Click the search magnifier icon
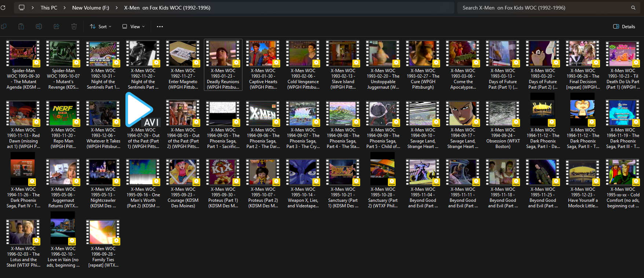644x278 pixels. pyautogui.click(x=633, y=8)
